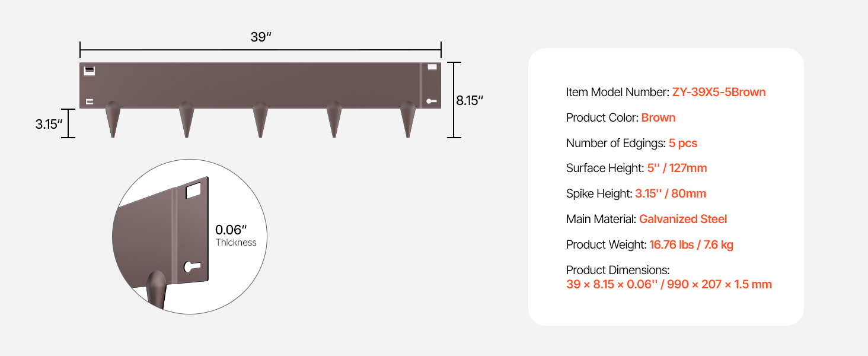Click the 16.76 lbs / 7.6 kg weight
Viewport: 868px width, 356px height.
click(x=691, y=244)
